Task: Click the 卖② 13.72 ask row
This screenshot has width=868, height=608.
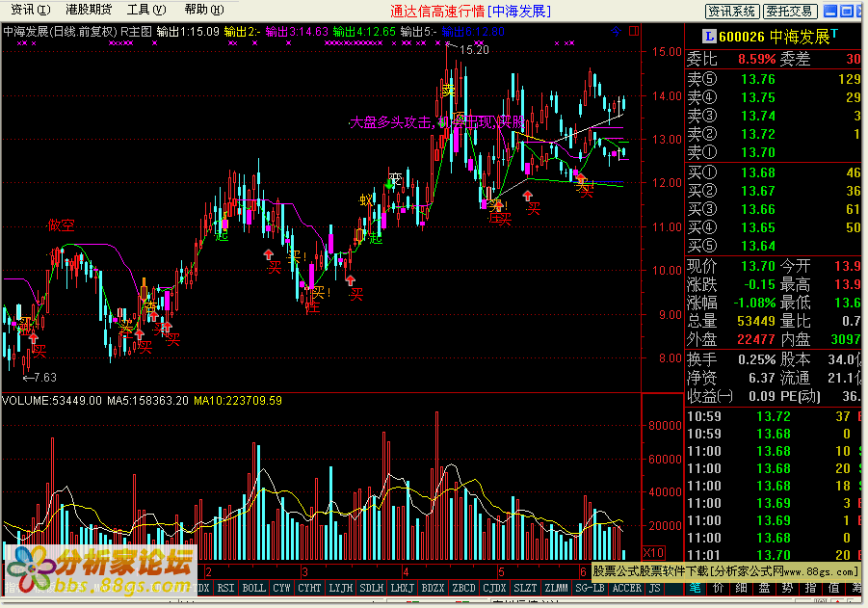Action: click(x=774, y=134)
